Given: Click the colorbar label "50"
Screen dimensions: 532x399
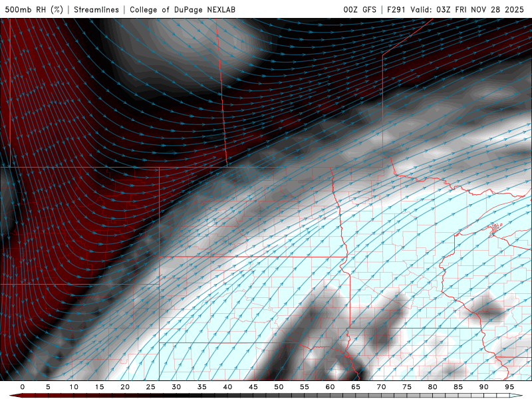Looking at the screenshot, I should click(x=279, y=387).
